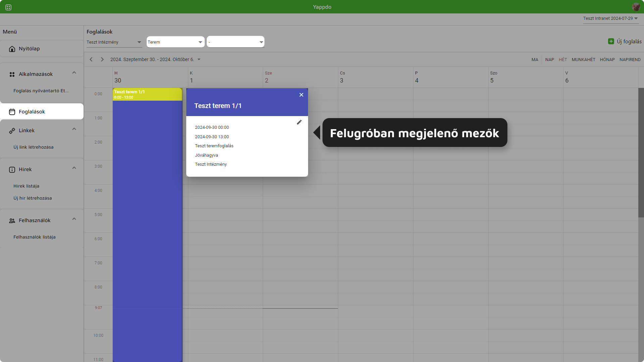Open Nyitólap from the menu
Screen dimensions: 644x362
42,49
